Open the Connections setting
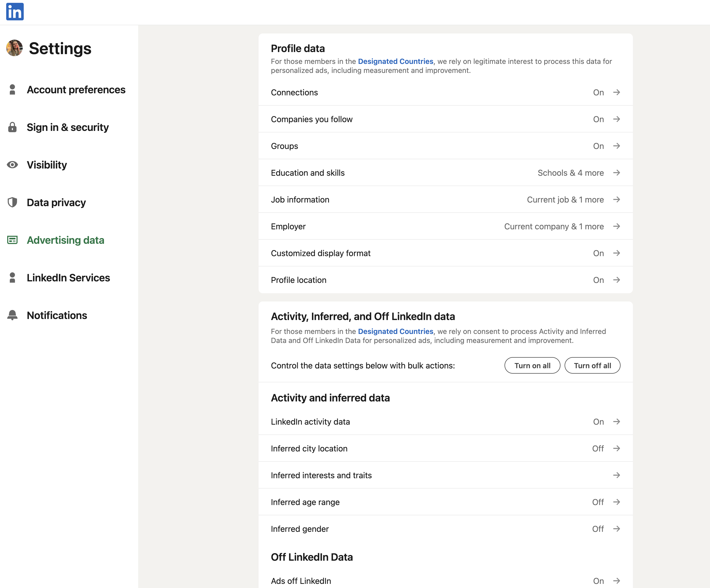Viewport: 710px width, 588px height. click(445, 92)
